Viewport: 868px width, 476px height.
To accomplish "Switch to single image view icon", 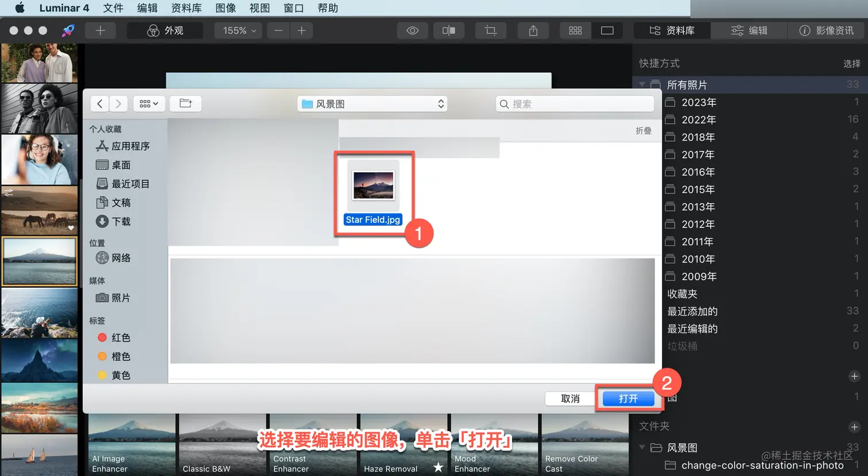I will click(607, 30).
